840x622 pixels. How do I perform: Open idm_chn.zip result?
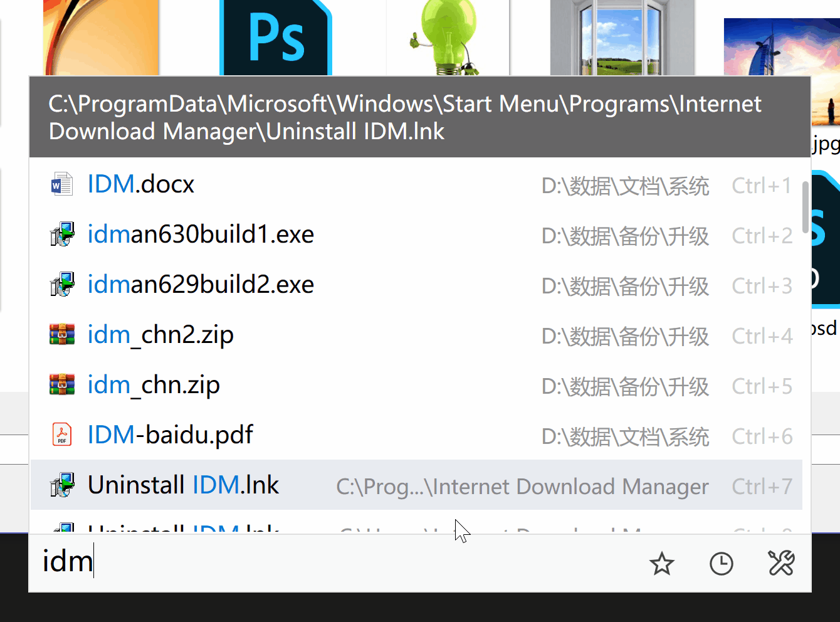coord(416,385)
